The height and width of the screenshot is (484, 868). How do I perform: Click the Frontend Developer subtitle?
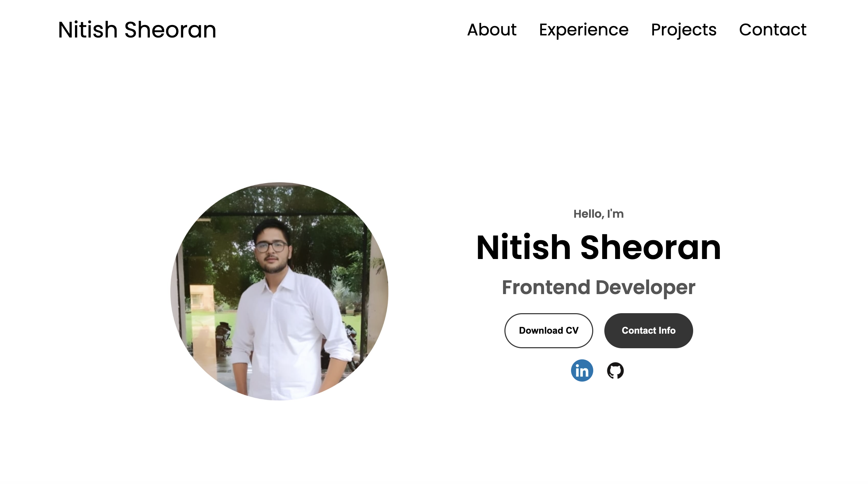(x=598, y=287)
